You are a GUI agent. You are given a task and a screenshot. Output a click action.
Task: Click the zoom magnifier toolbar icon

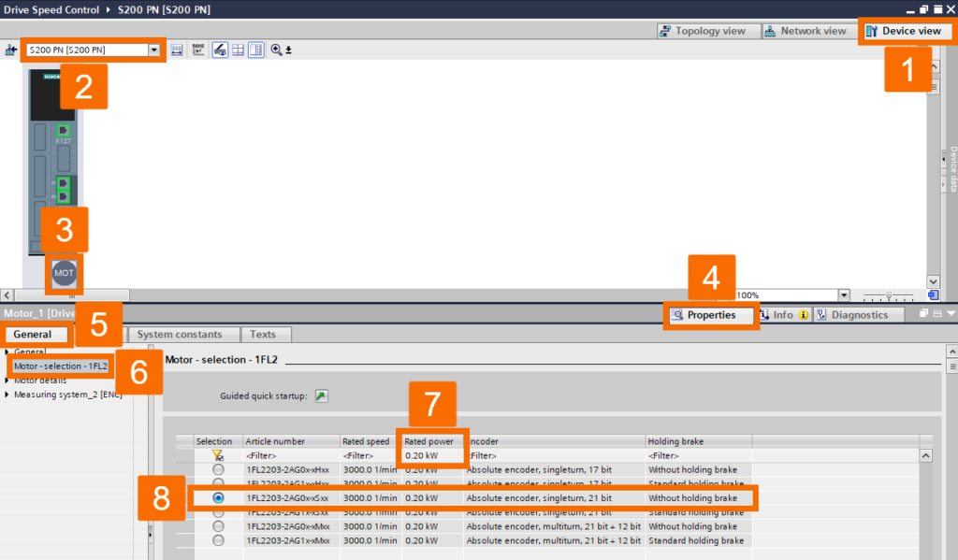[276, 50]
